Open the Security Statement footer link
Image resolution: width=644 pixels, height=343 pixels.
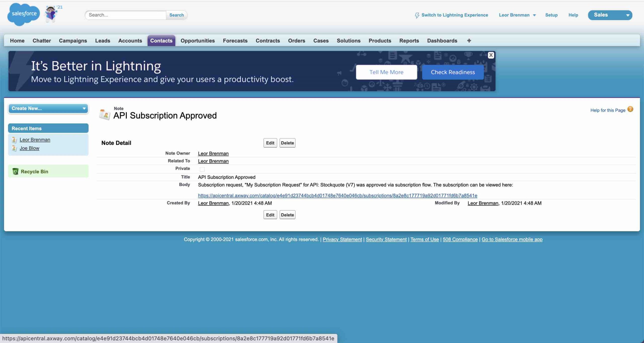[386, 239]
